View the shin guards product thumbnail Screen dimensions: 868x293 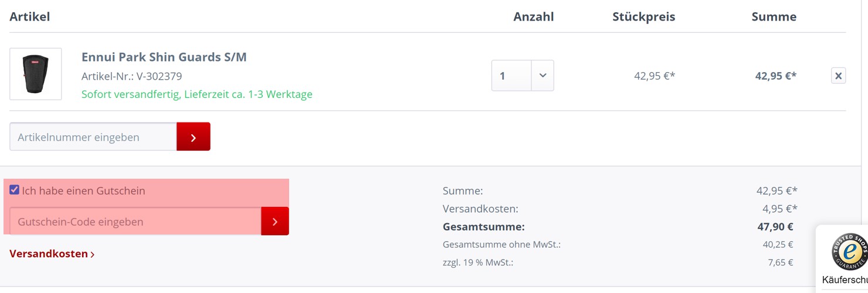(x=36, y=74)
